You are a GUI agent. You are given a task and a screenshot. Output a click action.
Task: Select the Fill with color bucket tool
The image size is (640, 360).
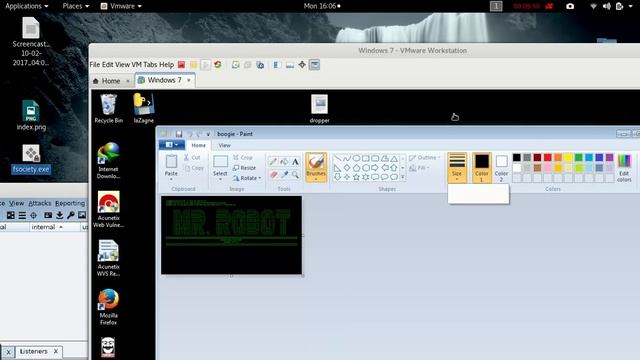click(x=284, y=162)
